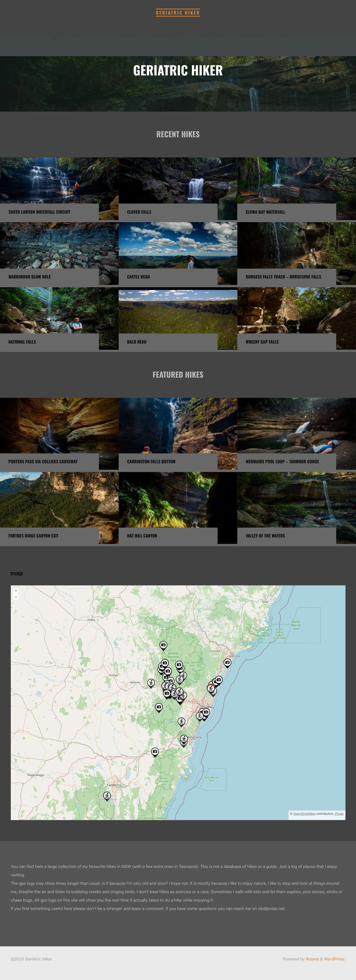
Task: Click the Featured Hikes section heading
Action: click(178, 375)
